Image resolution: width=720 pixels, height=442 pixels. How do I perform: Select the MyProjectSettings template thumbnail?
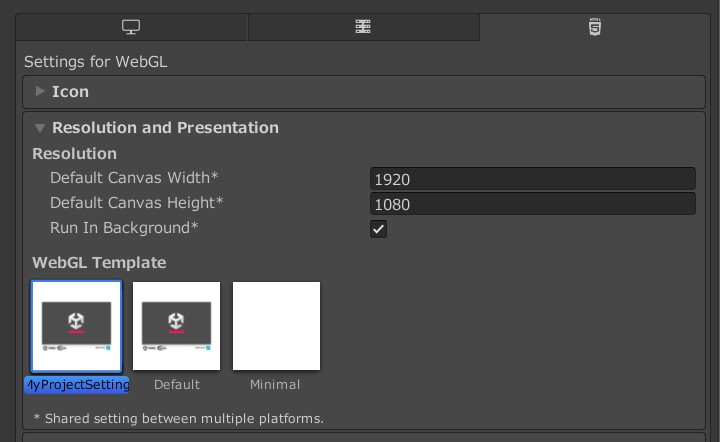click(x=76, y=326)
